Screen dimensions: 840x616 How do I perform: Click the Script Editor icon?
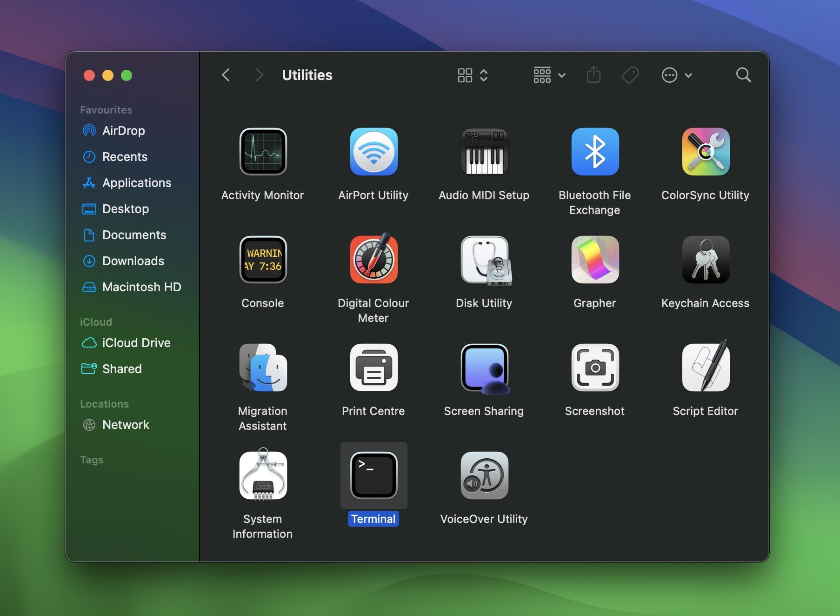click(706, 366)
